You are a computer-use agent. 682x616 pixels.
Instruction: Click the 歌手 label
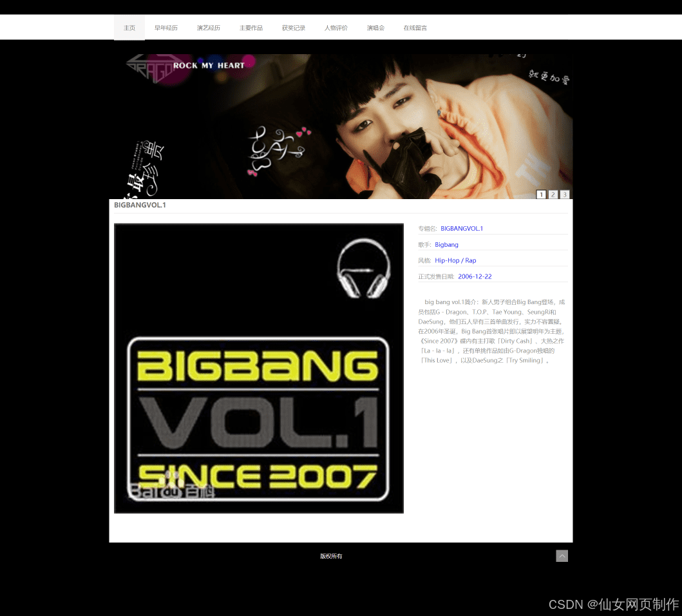pos(424,245)
